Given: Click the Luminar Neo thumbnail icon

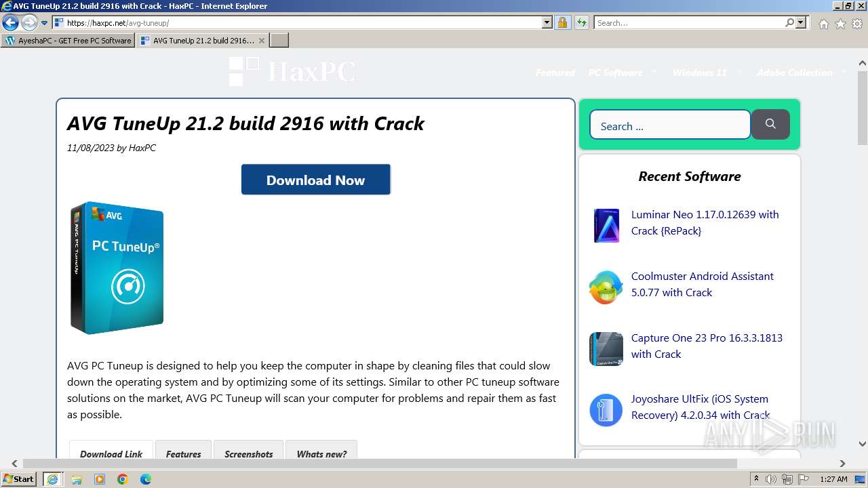Looking at the screenshot, I should pos(606,226).
